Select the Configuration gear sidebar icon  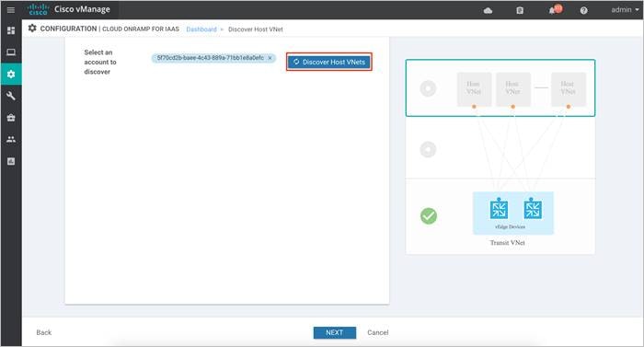(x=11, y=74)
